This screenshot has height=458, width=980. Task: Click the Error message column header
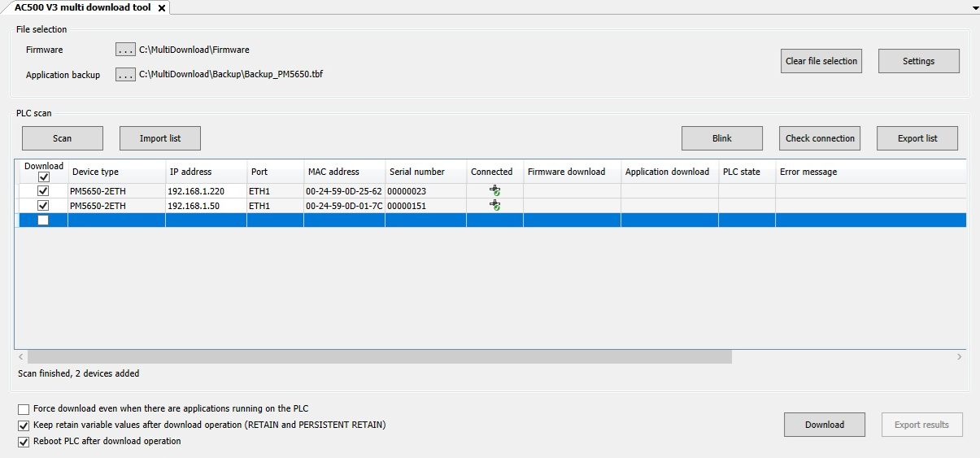pyautogui.click(x=871, y=172)
